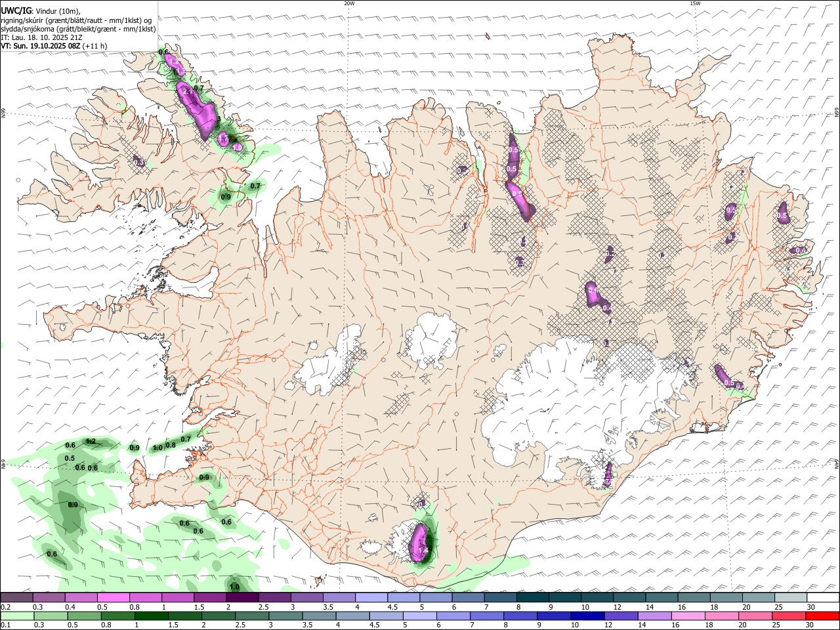Click the '15W' longitude label
Screen dimensions: 840x630
coord(695,3)
